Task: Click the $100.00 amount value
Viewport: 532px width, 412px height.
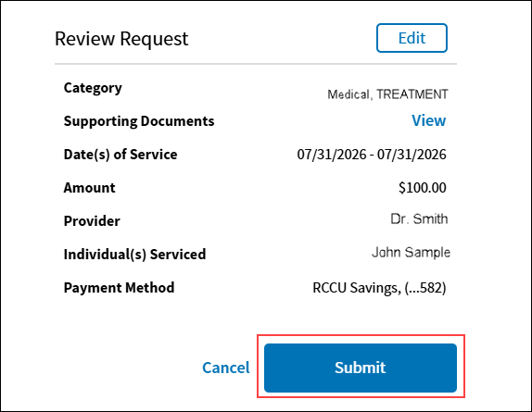Action: pos(423,188)
